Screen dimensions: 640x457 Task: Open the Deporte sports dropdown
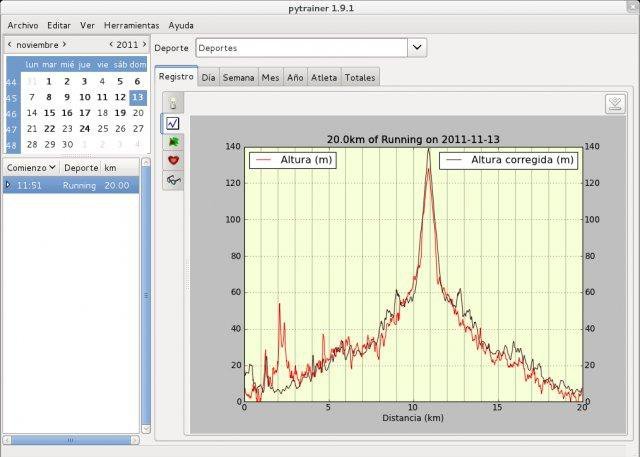pyautogui.click(x=417, y=47)
